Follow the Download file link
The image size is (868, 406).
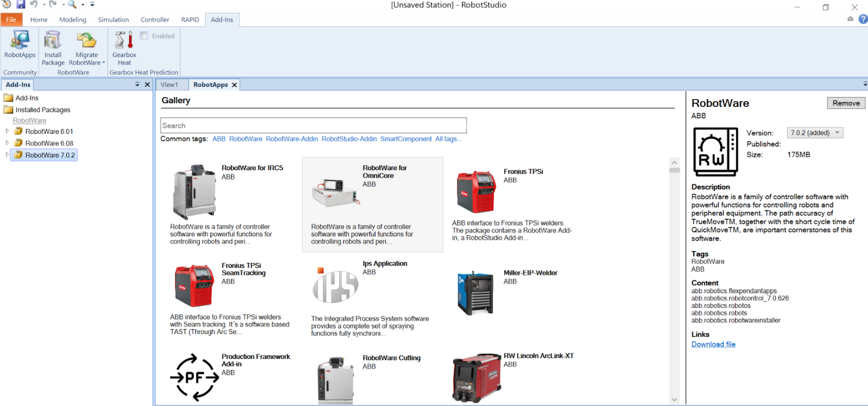coord(713,344)
